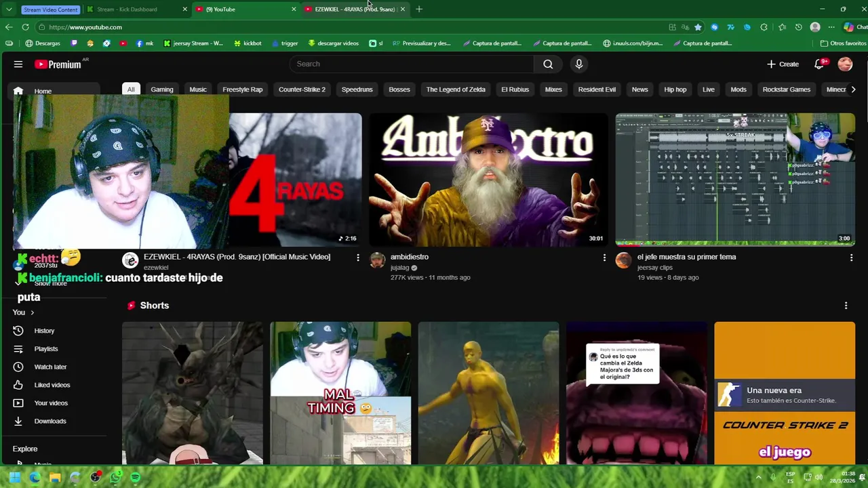Open the Descargas bookmark

[x=43, y=43]
